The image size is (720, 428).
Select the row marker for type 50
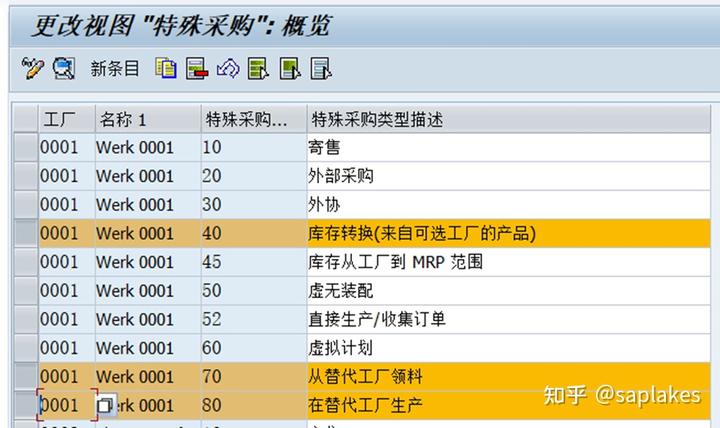coord(25,290)
